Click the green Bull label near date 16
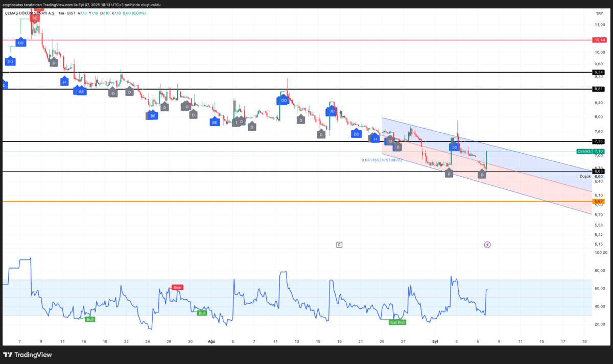This screenshot has height=364, width=613. click(x=90, y=319)
